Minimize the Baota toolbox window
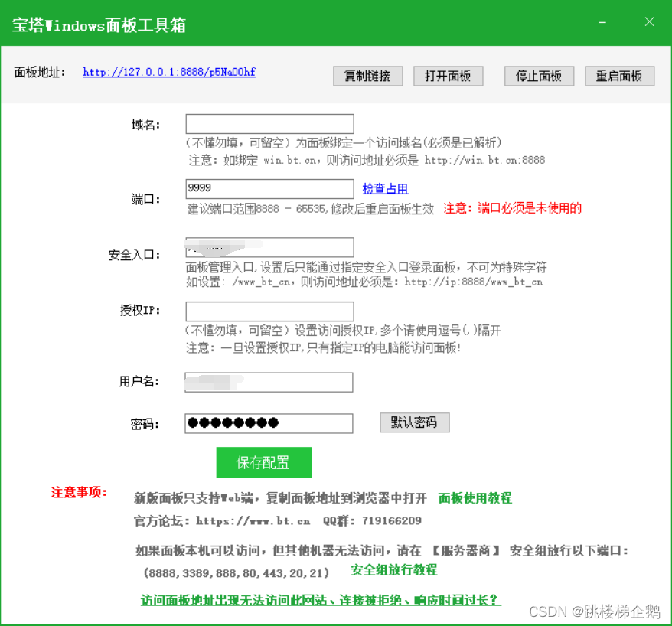 tap(602, 22)
